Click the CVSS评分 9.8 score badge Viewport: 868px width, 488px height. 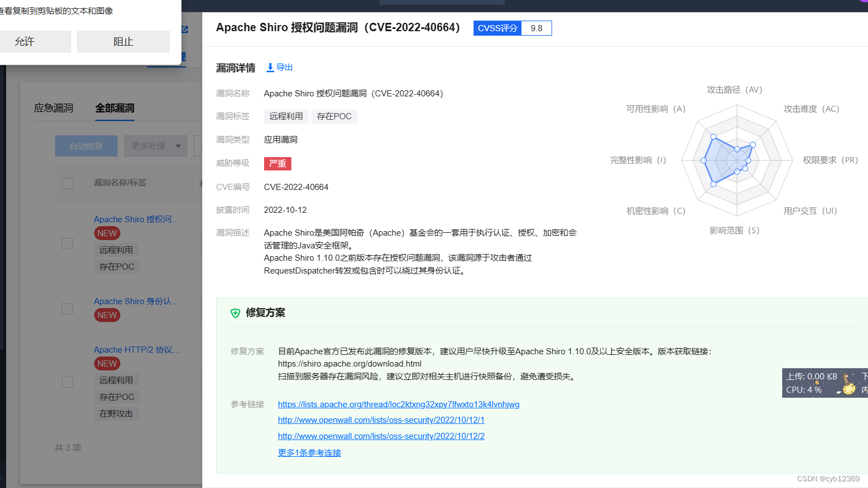click(x=512, y=28)
